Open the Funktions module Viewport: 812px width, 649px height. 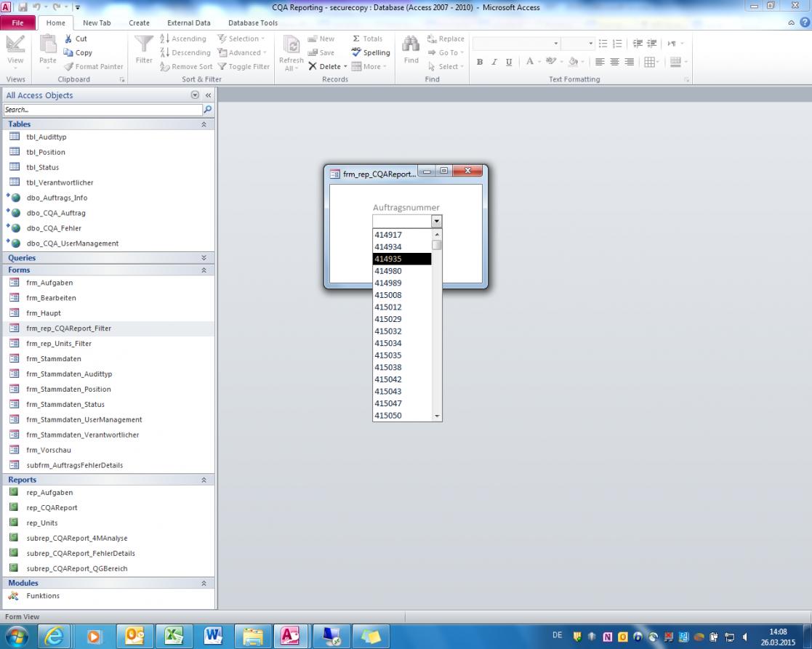point(43,596)
